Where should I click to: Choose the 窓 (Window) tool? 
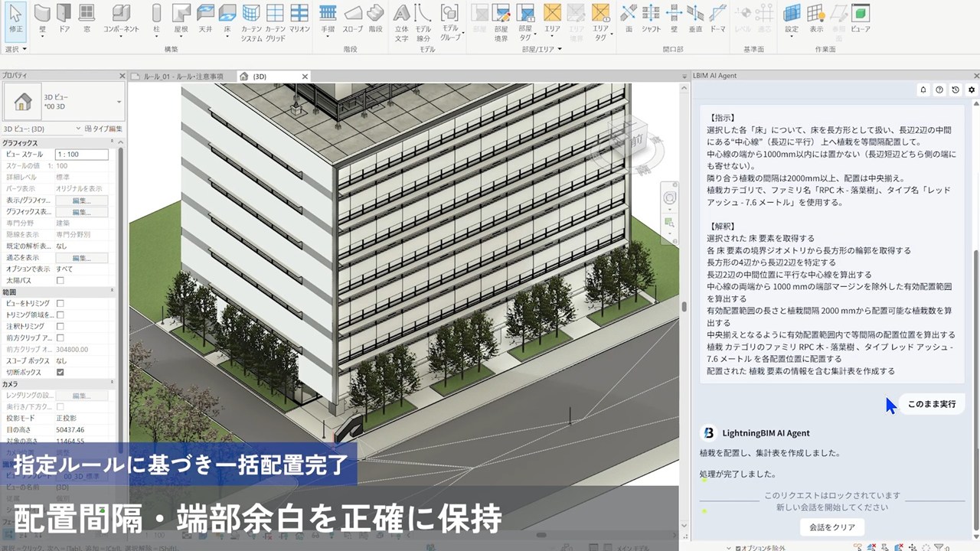(x=87, y=17)
